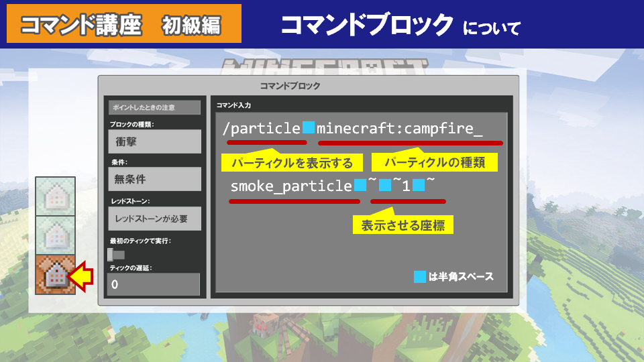Image resolution: width=644 pixels, height=362 pixels.
Task: Click the コマンドブロック window title
Action: point(290,86)
